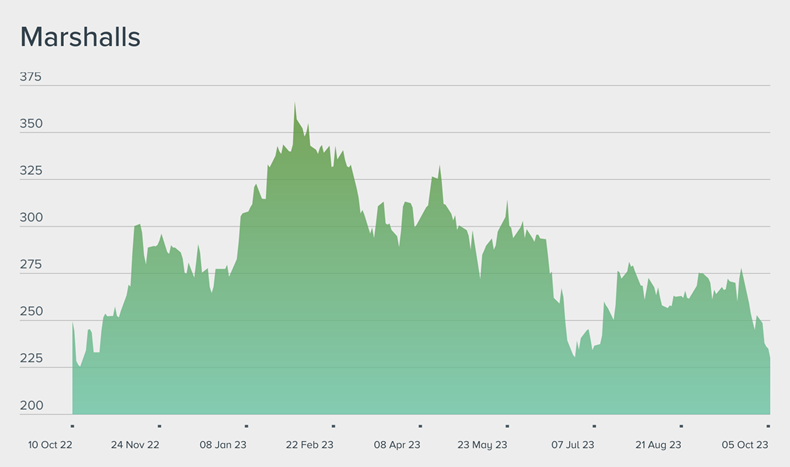
Task: Click the 200 y-axis value label
Action: point(31,406)
